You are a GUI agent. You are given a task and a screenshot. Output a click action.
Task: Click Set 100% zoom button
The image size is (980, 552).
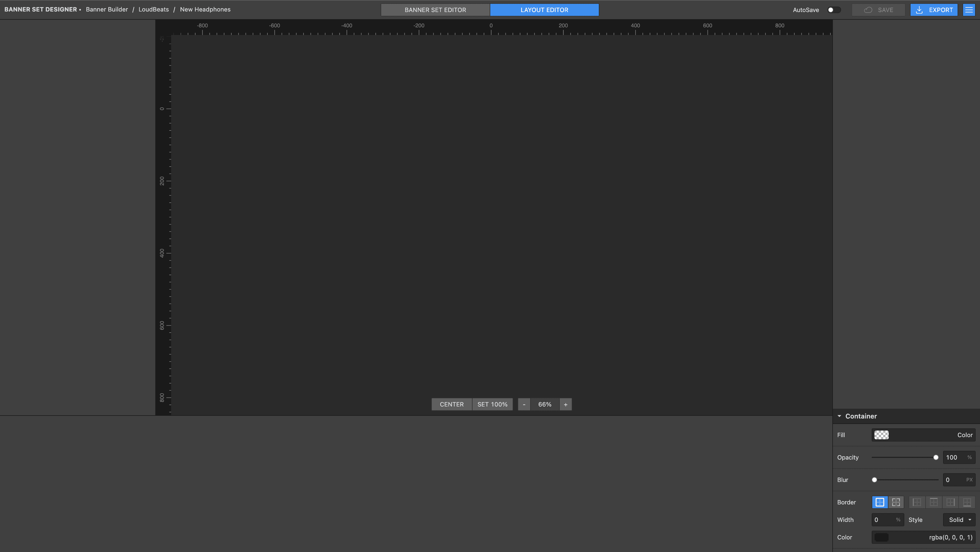pyautogui.click(x=492, y=405)
